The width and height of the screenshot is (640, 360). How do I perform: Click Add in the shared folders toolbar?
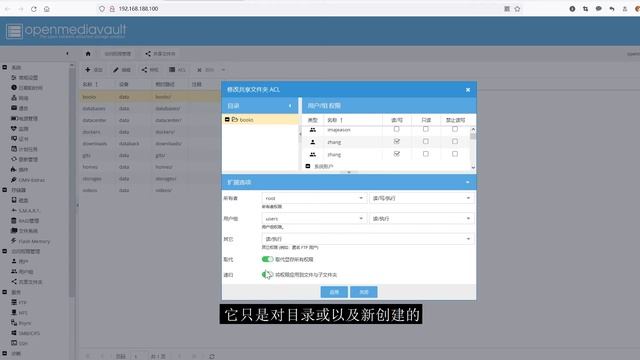coord(93,70)
